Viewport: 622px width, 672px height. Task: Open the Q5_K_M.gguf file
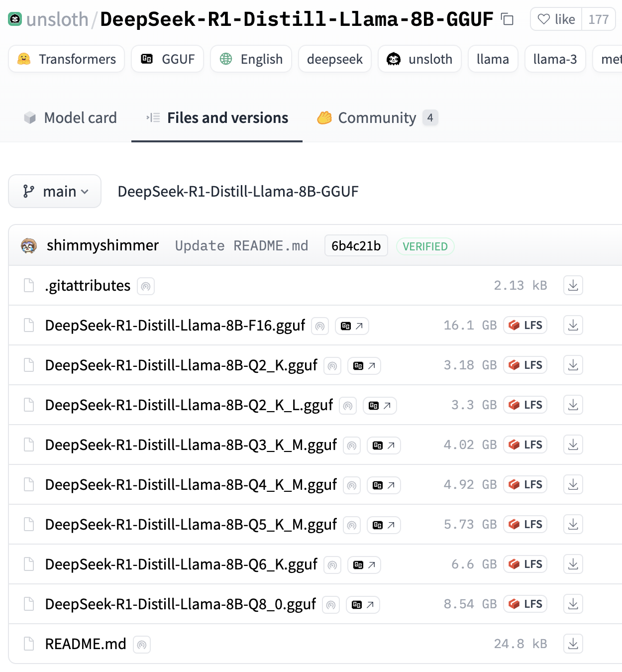(x=191, y=525)
